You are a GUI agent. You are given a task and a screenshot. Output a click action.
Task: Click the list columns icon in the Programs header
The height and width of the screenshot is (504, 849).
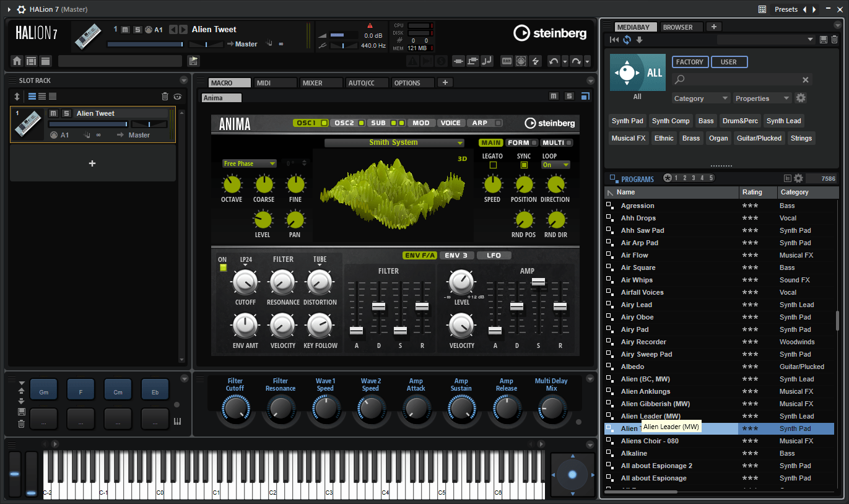point(787,178)
